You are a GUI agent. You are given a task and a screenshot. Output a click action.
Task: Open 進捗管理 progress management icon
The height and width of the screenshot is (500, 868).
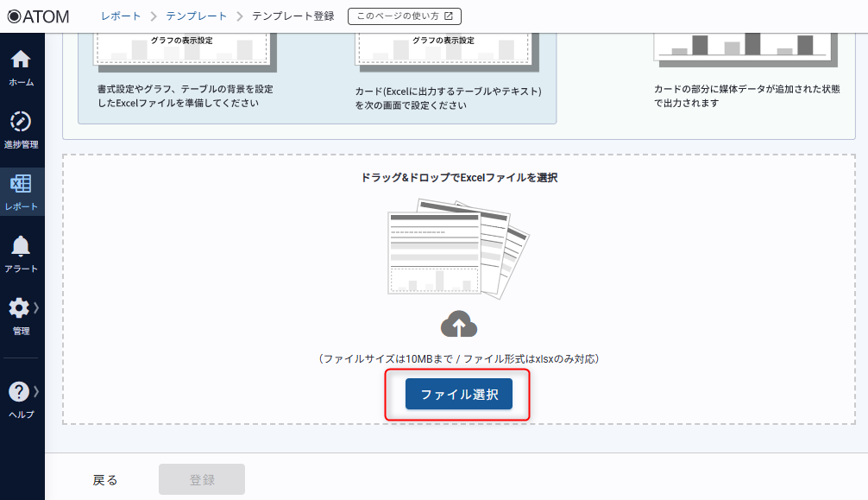click(22, 122)
